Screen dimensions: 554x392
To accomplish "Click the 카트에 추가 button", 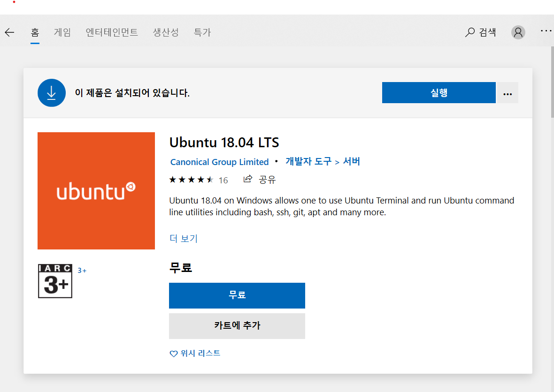I will tap(237, 326).
